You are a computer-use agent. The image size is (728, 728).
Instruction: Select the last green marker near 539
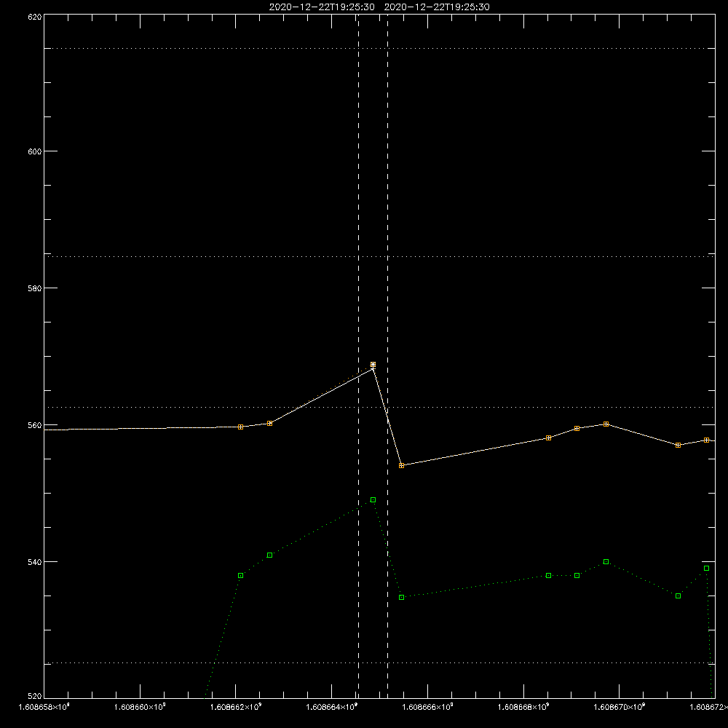(707, 569)
